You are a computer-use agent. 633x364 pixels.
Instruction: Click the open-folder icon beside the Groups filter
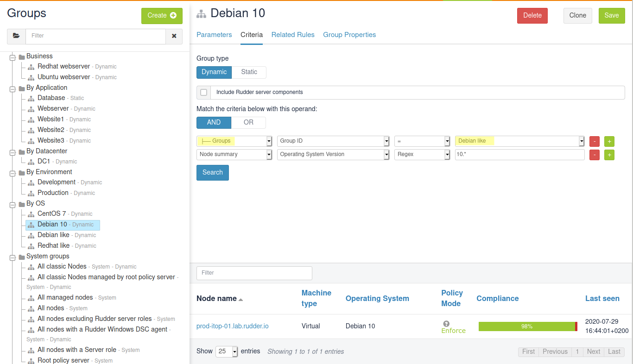16,36
